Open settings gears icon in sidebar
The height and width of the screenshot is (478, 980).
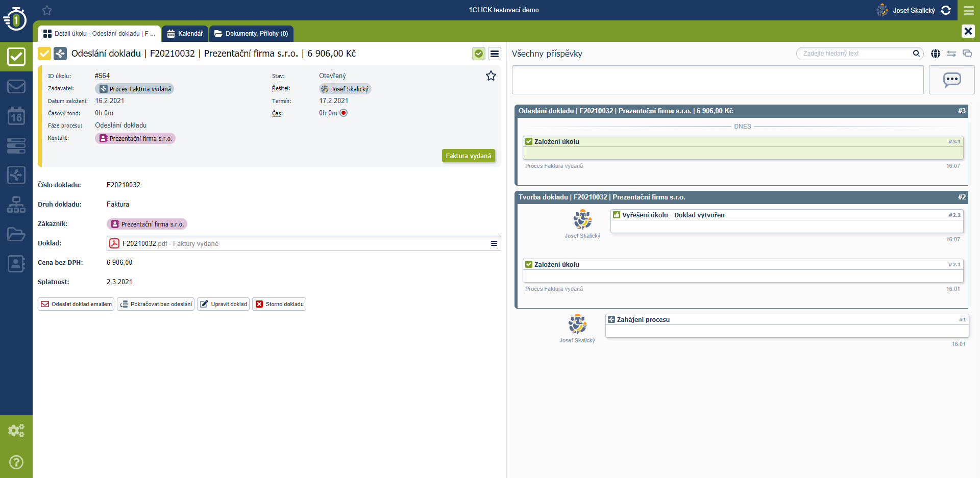(16, 431)
